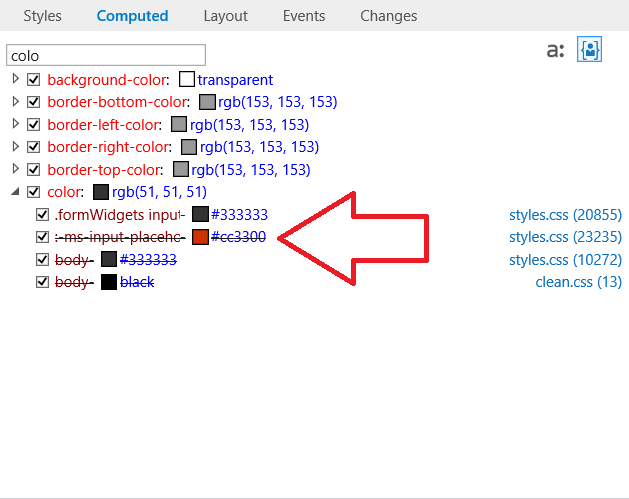Click swatch beside .formWidgets #333333 value

click(x=200, y=214)
